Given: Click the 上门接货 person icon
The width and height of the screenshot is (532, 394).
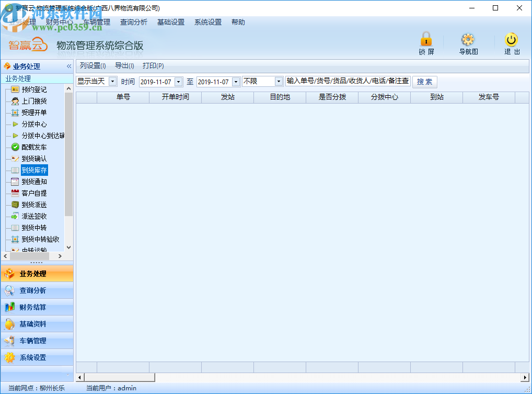Looking at the screenshot, I should click(15, 101).
